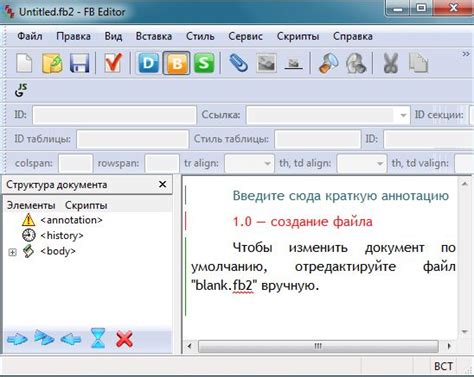
Task: Open the Вставка menu
Action: [x=154, y=36]
